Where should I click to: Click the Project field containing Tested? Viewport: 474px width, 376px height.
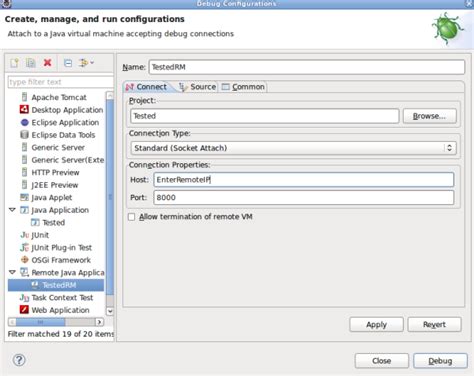pos(265,116)
